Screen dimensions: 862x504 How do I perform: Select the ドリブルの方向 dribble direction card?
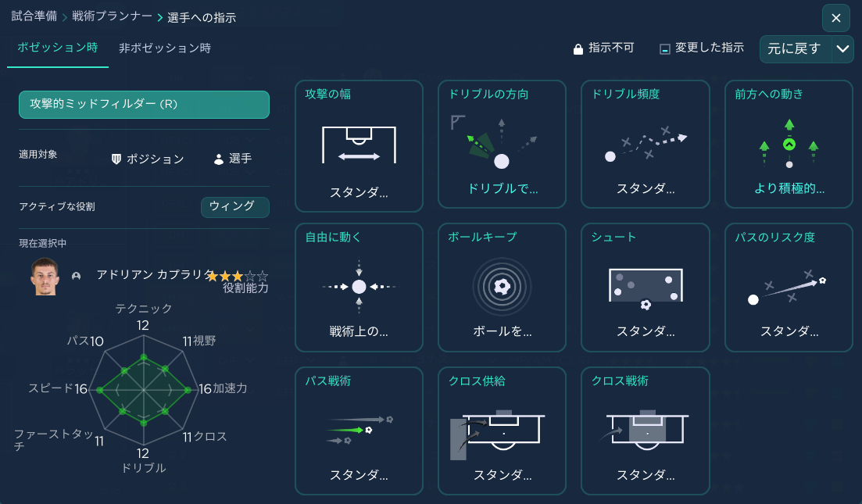502,144
